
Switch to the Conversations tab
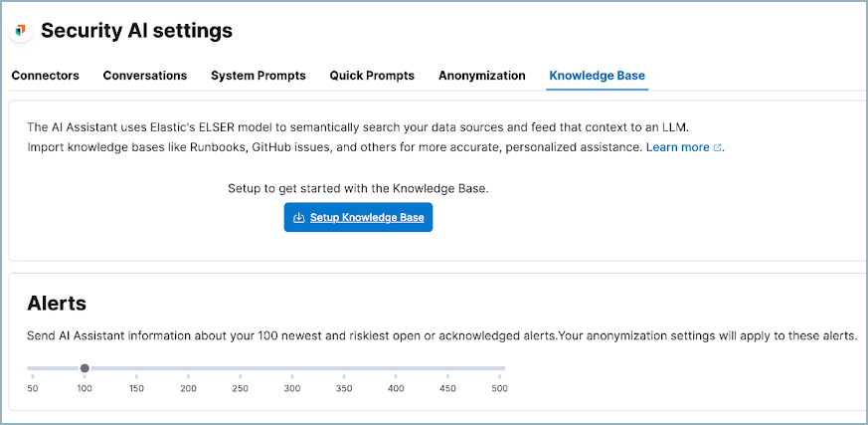145,76
